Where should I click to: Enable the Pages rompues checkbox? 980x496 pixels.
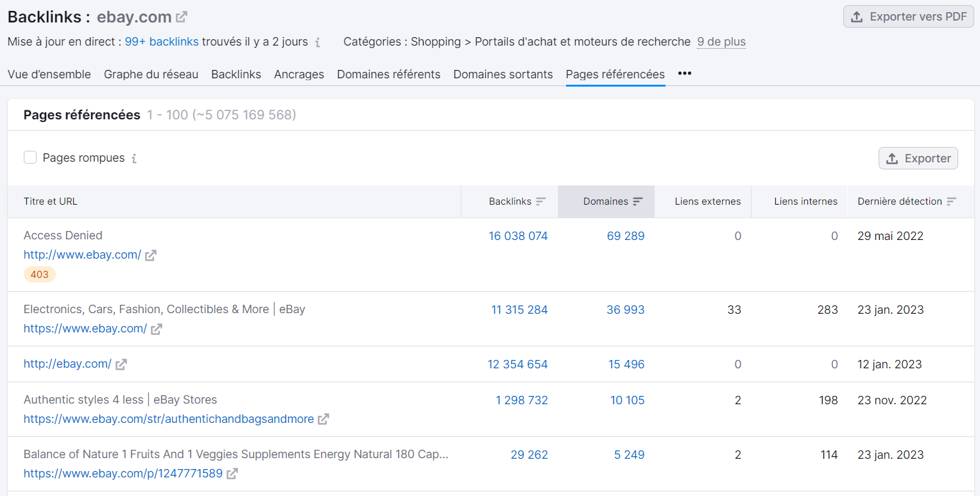(30, 157)
